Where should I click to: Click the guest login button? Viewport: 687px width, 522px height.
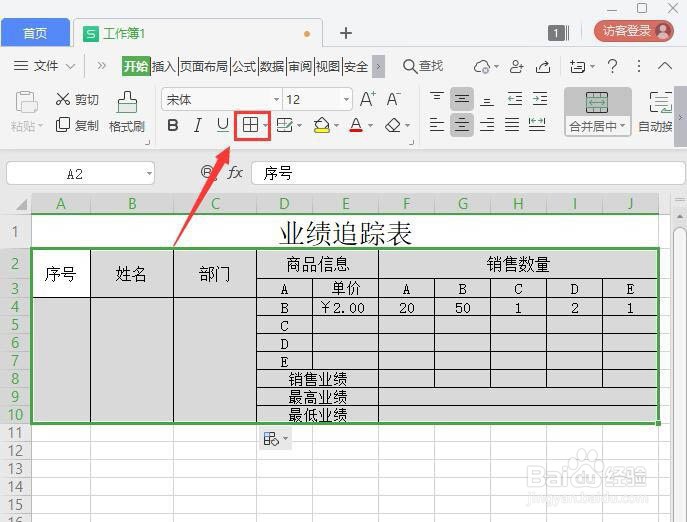tap(634, 31)
